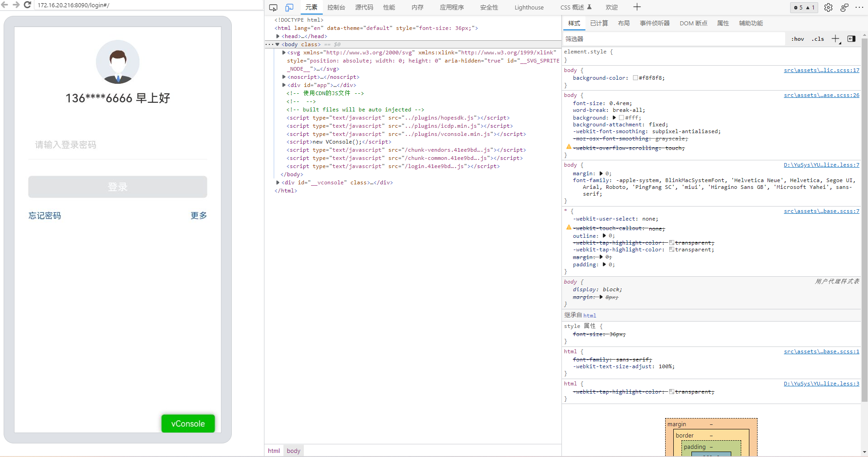Click the feedback people icon in DevTools
The height and width of the screenshot is (457, 868).
844,8
